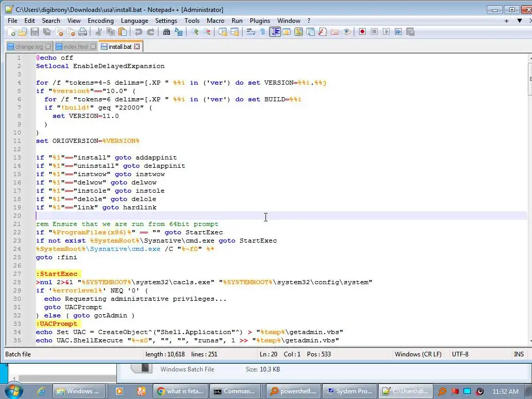Open the File menu
The width and height of the screenshot is (532, 399).
click(x=12, y=21)
